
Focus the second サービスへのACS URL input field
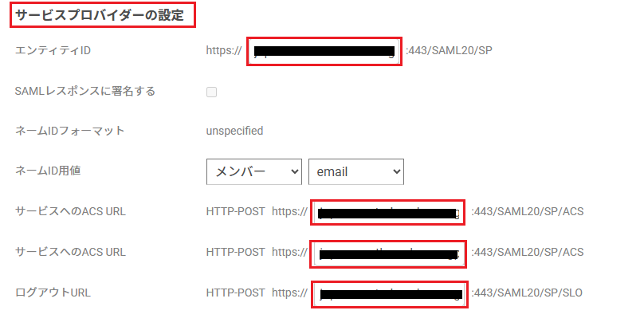coord(388,253)
